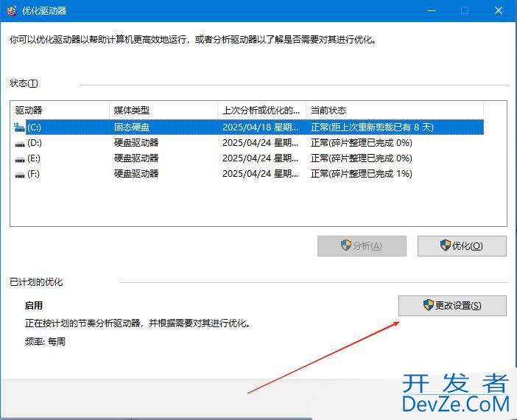The width and height of the screenshot is (517, 420).
Task: Click the 已计划的优化 section label
Action: [x=36, y=282]
